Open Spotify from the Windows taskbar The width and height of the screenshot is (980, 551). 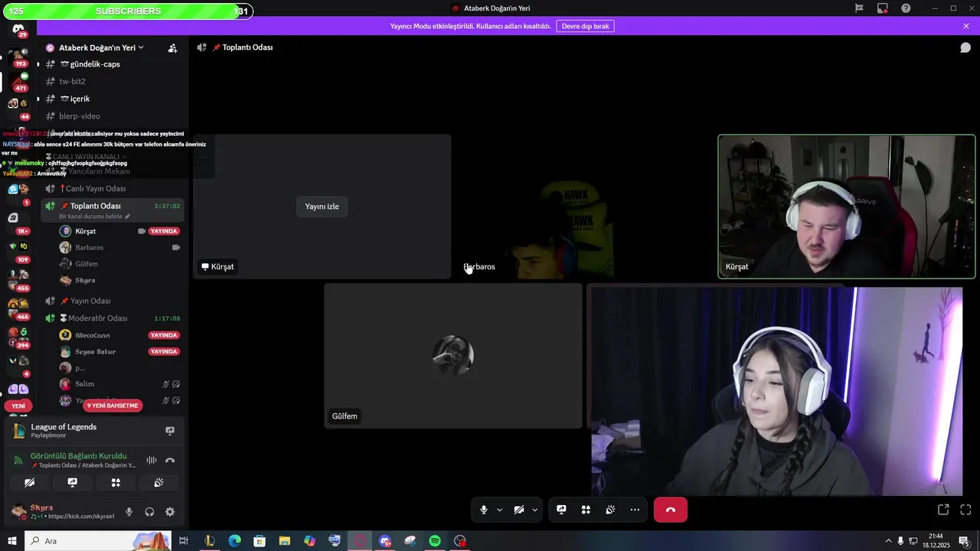[x=435, y=541]
